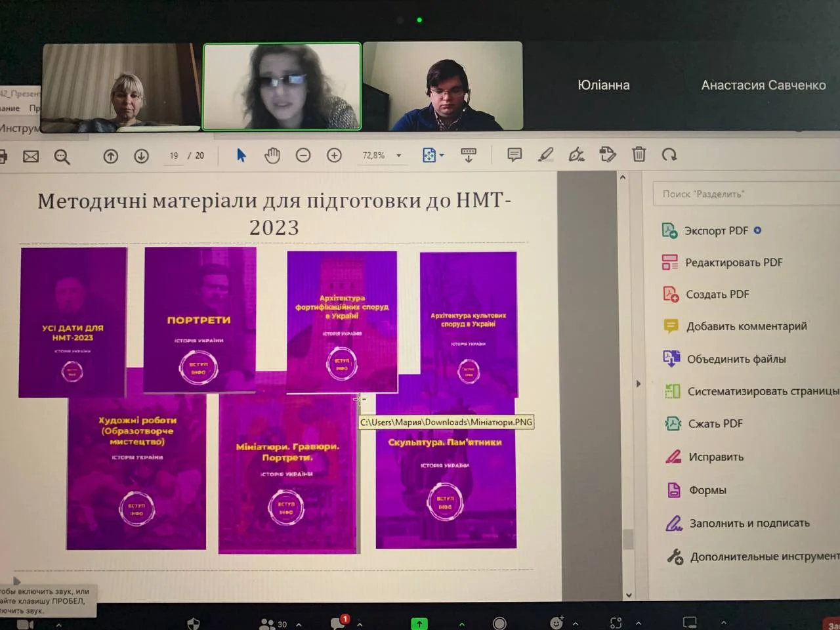Open Zoom video options arrow
Screen dimensions: 840x630
(x=58, y=625)
